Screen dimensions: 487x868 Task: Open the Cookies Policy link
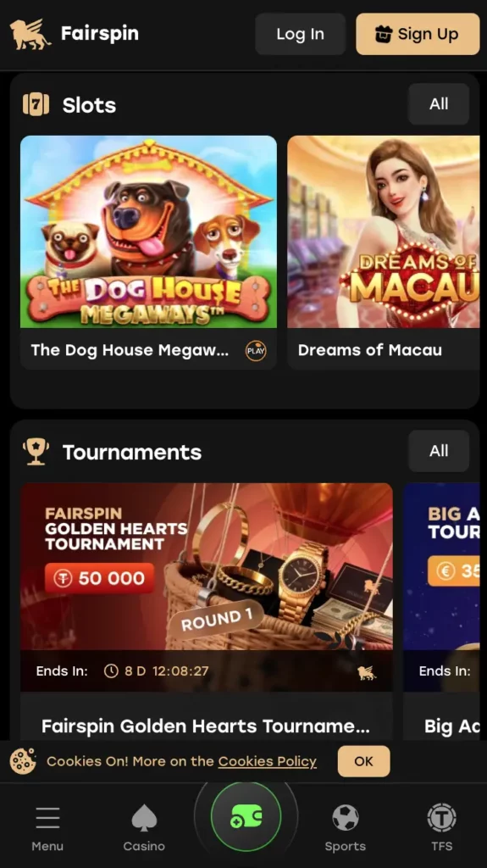point(268,762)
